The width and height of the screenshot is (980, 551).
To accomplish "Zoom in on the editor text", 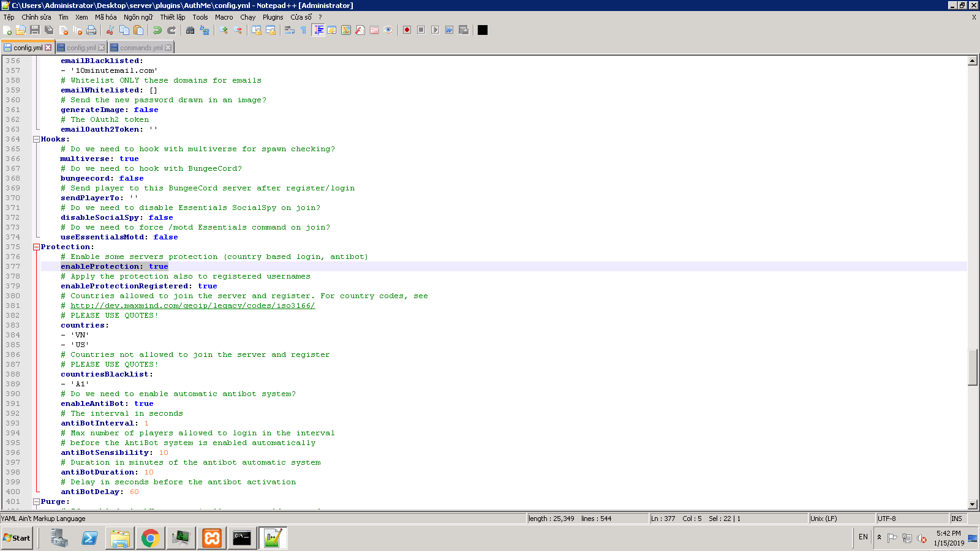I will [224, 30].
